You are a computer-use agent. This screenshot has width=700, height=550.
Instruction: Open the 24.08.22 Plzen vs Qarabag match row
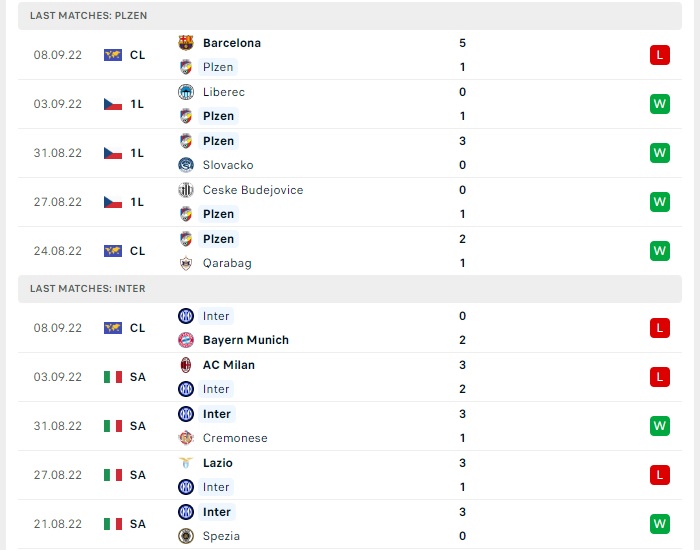click(x=350, y=251)
